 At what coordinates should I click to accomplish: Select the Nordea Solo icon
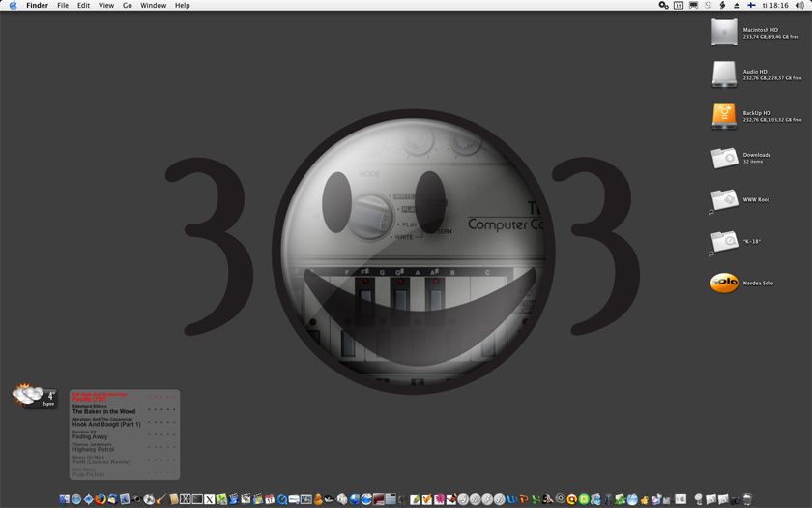point(724,283)
